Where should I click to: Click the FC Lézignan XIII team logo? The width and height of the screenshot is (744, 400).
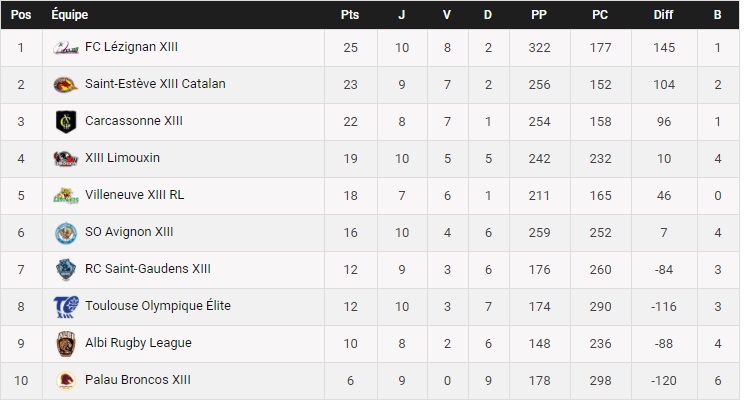[66, 47]
